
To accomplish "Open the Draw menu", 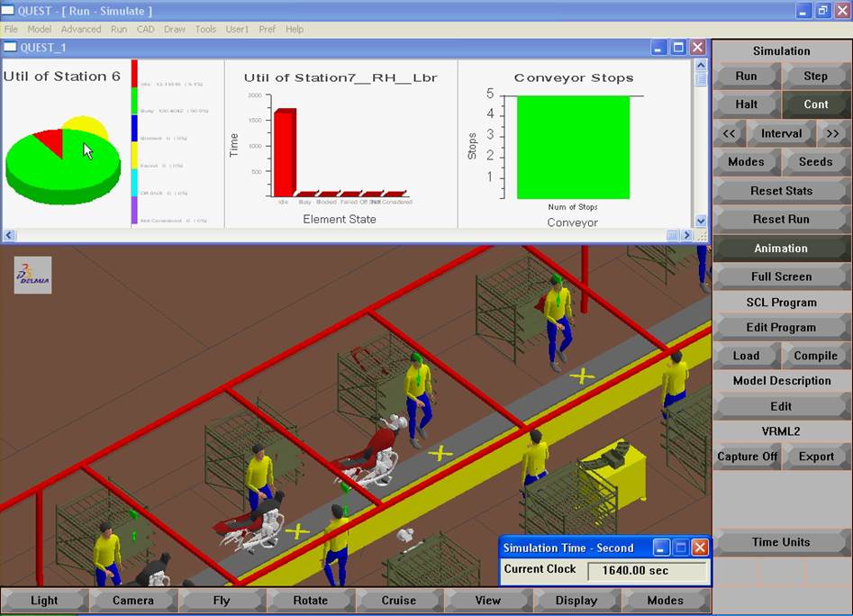I will [175, 30].
